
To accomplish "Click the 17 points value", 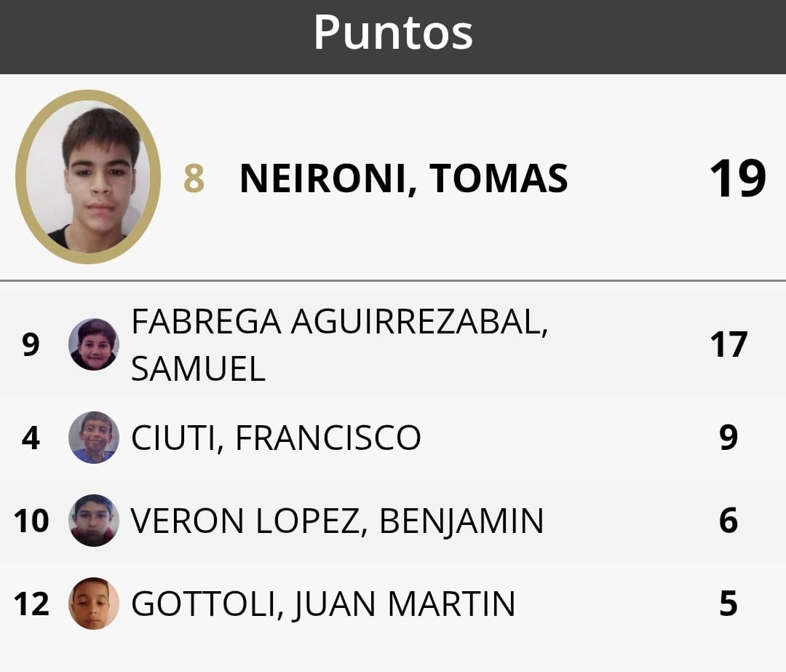I will point(729,345).
